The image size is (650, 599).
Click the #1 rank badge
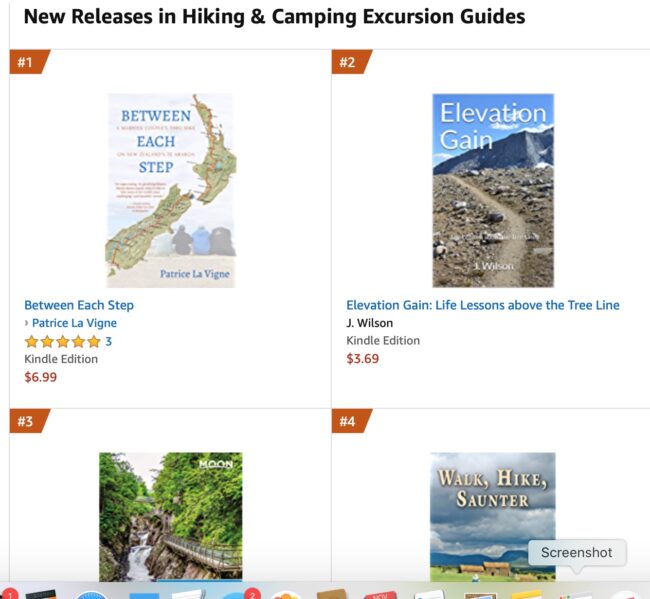click(x=26, y=62)
